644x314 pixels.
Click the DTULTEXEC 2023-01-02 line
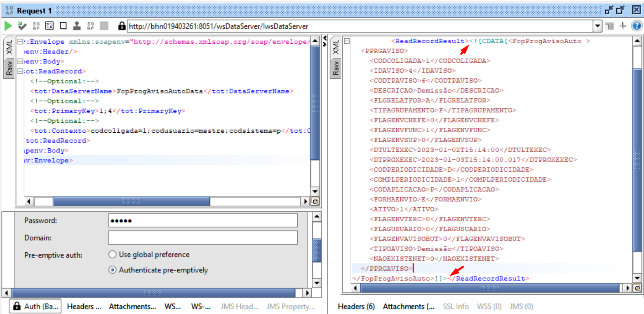click(460, 150)
